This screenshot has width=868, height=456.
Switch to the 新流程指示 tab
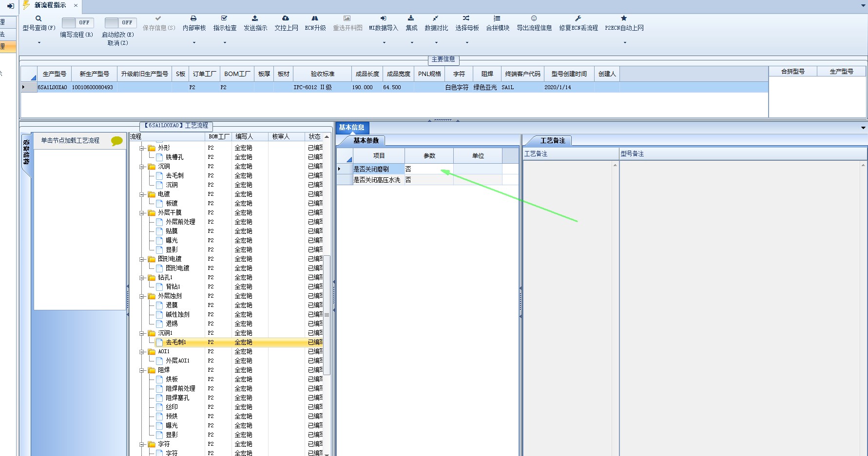point(50,5)
